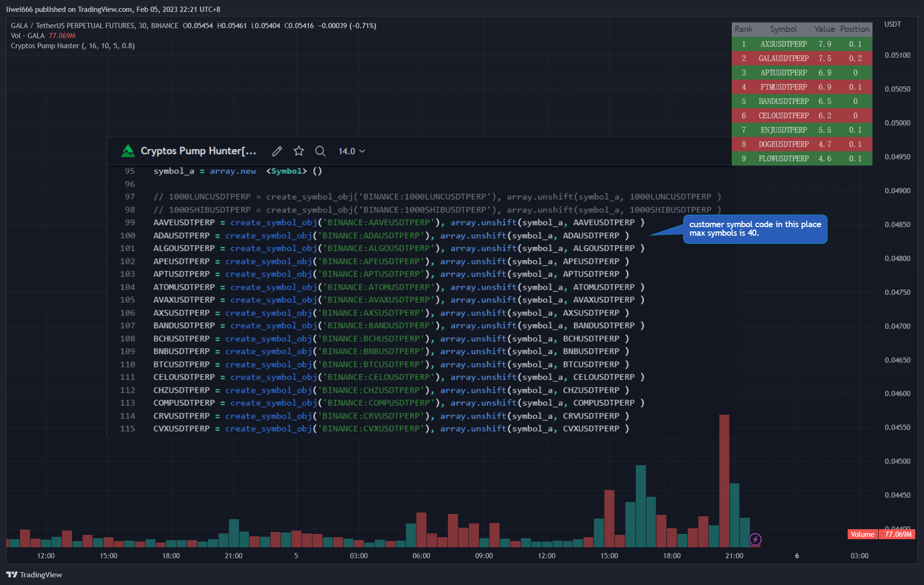924x585 pixels.
Task: Click the Value column header
Action: click(824, 29)
